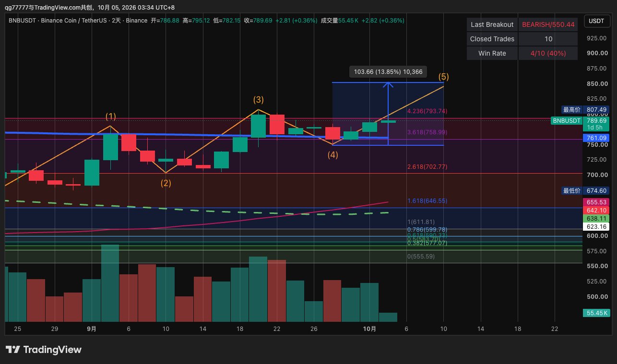The height and width of the screenshot is (364, 617).
Task: Click the 1.618(646.55) Fibonacci level label
Action: coord(427,201)
